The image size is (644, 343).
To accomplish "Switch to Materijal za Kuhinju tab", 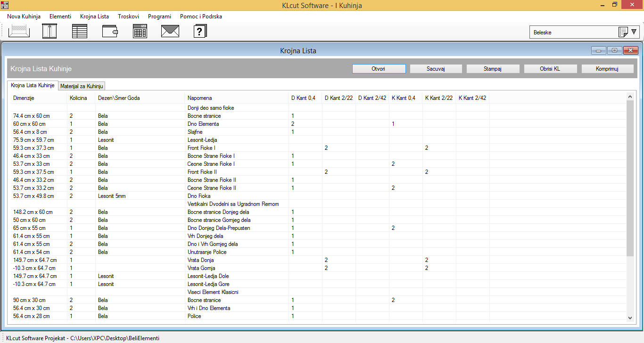I will click(82, 86).
